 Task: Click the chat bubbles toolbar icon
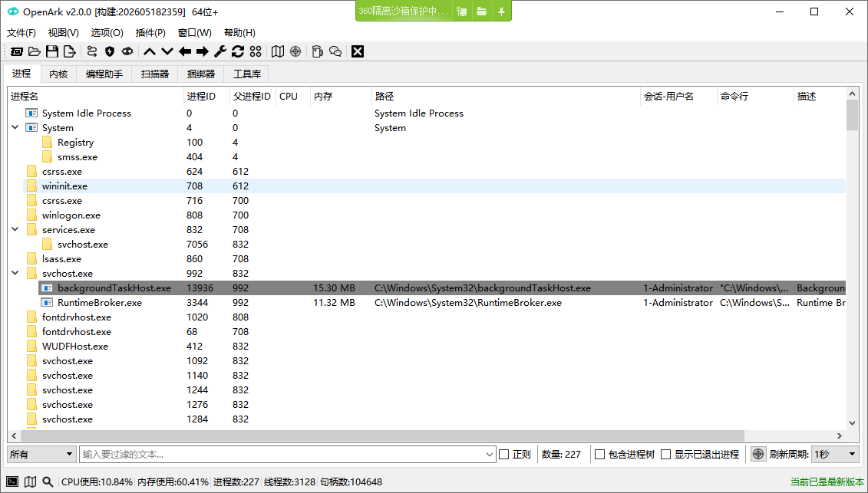pos(335,51)
